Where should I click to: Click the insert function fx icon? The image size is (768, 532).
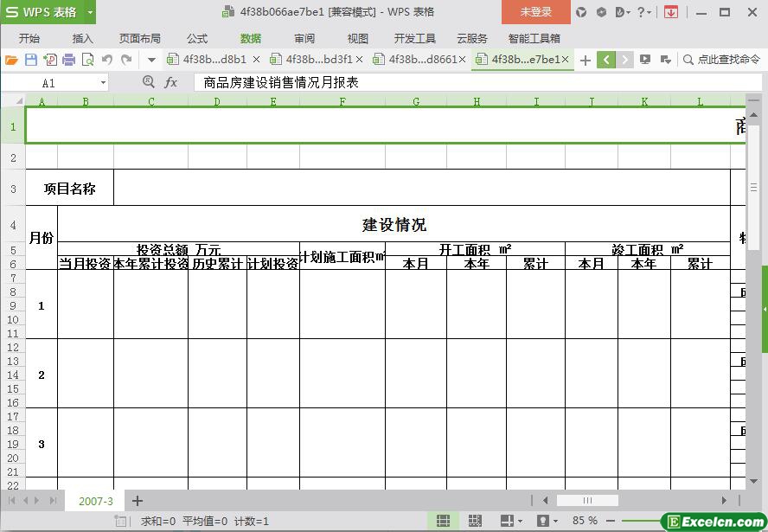(170, 82)
